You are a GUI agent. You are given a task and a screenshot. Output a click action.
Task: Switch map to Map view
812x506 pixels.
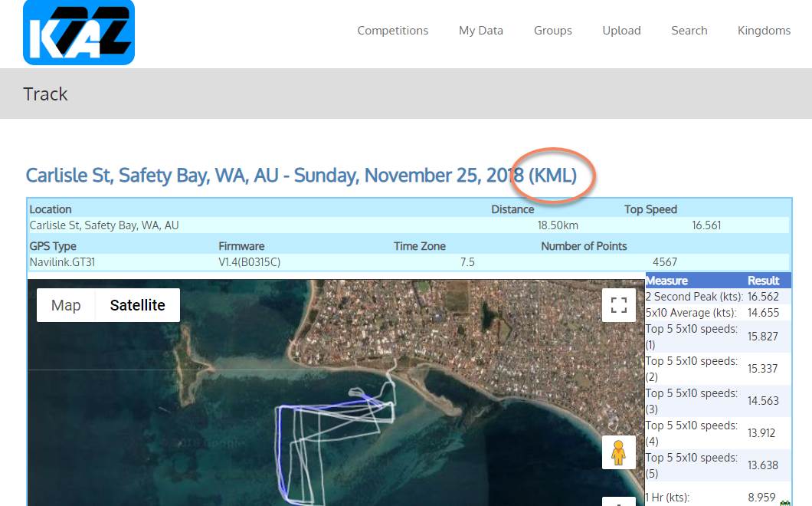click(66, 305)
